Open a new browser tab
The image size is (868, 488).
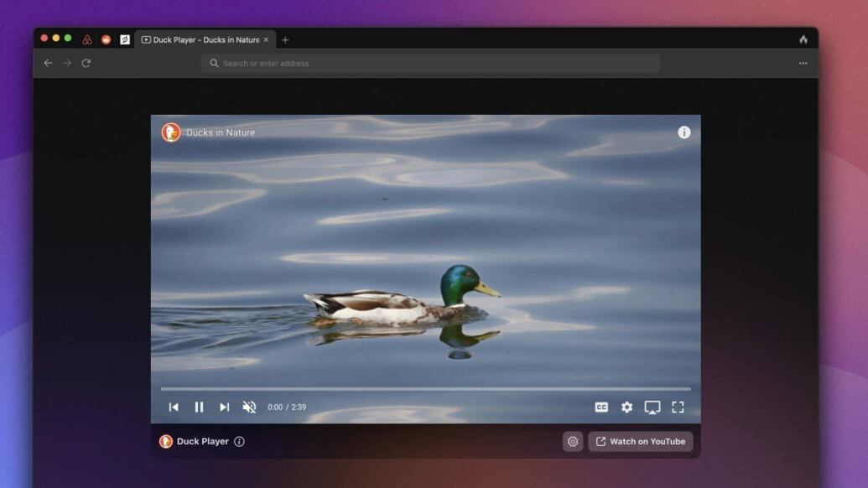coord(285,39)
